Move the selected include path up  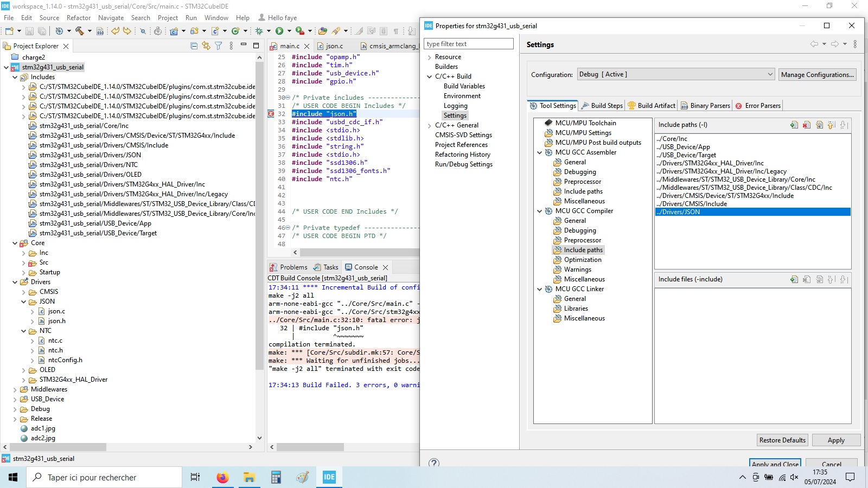click(831, 125)
